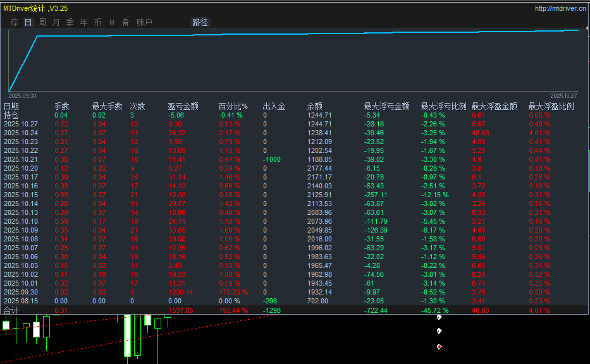Click the 2177.44 balance value
The width and height of the screenshot is (590, 364).
[319, 168]
